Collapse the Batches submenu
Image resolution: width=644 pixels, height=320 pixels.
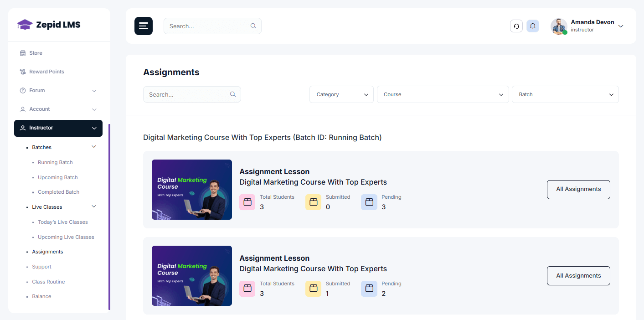pos(93,147)
